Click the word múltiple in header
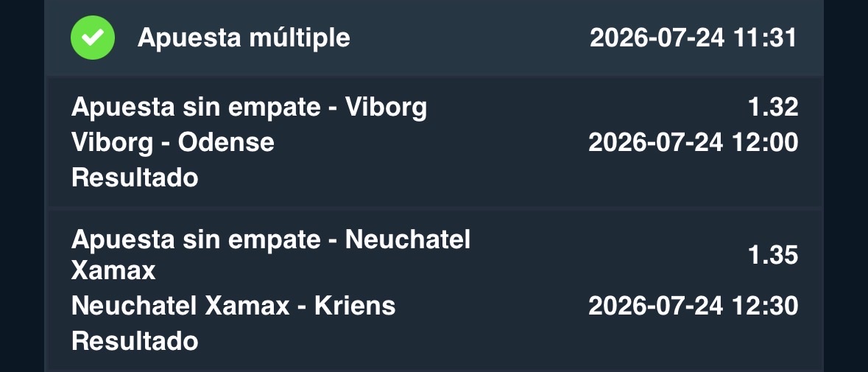868x372 pixels. (300, 38)
